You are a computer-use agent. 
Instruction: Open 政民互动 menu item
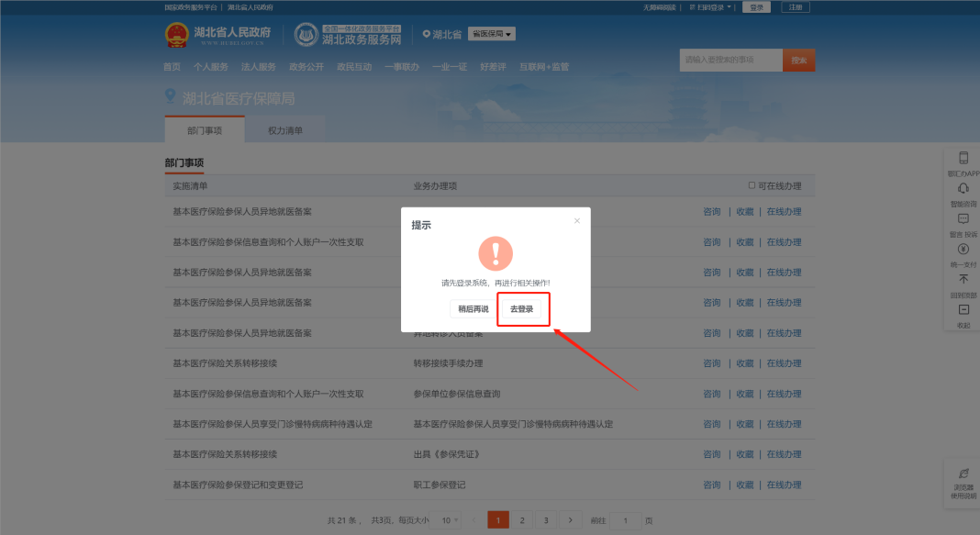coord(354,67)
